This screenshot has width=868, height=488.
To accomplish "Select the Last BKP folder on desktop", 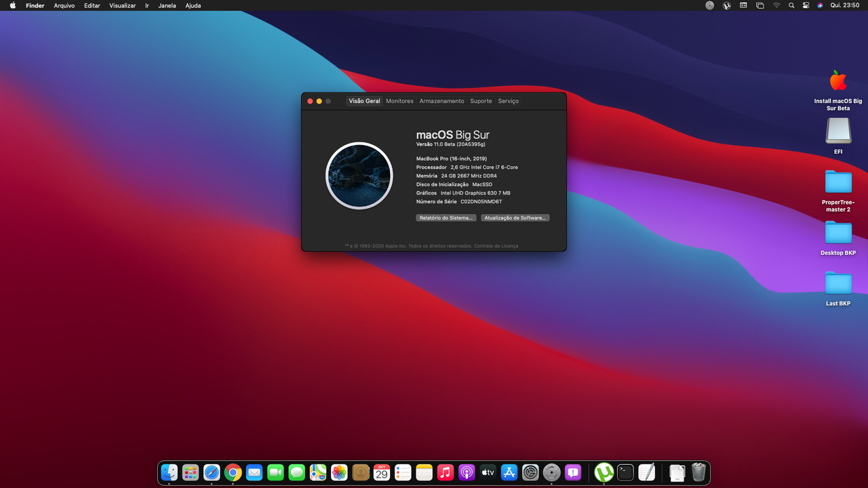I will click(x=838, y=289).
